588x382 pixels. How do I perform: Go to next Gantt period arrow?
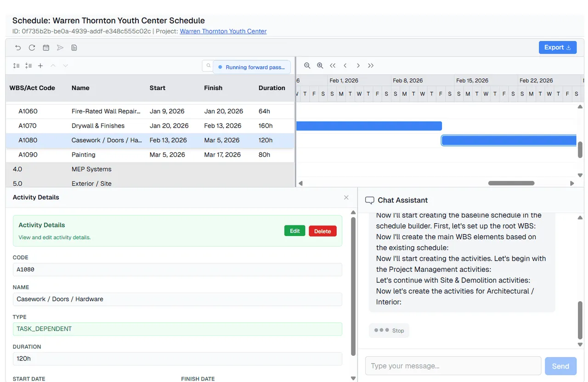tap(358, 66)
